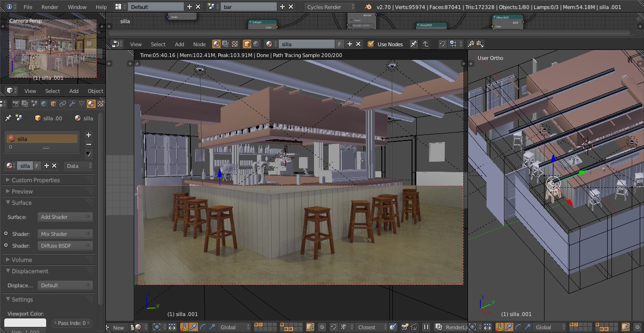Open the Help menu
The width and height of the screenshot is (644, 333).
(x=101, y=7)
